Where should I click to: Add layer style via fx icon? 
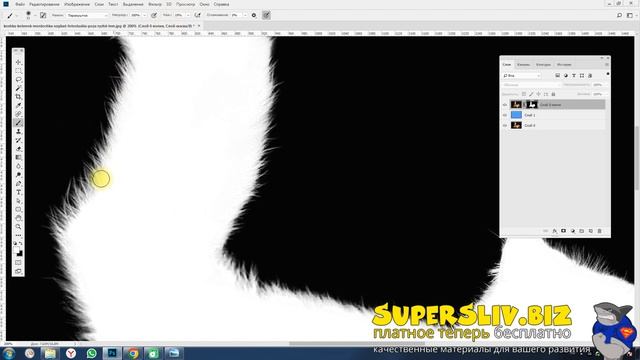point(554,231)
